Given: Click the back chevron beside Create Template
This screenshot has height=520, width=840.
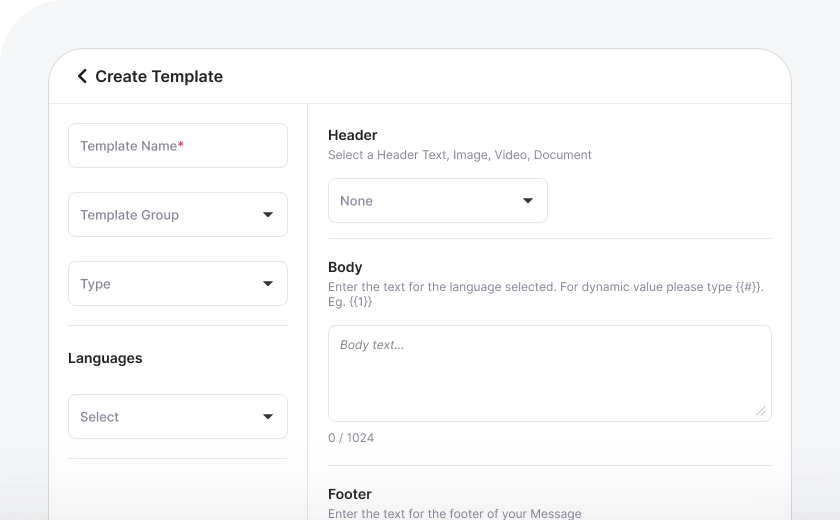Looking at the screenshot, I should [82, 76].
